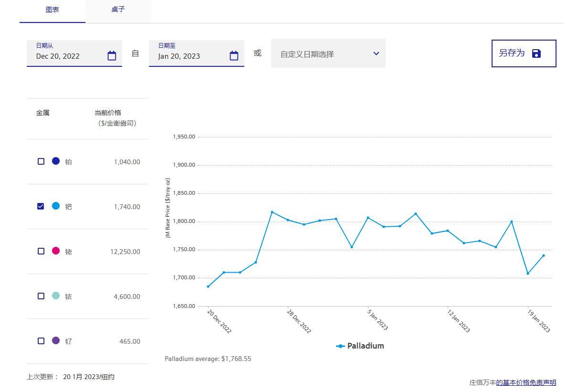Screen dimensions: 567x392
Task: Open the 日期从 calendar picker icon
Action: tap(112, 56)
